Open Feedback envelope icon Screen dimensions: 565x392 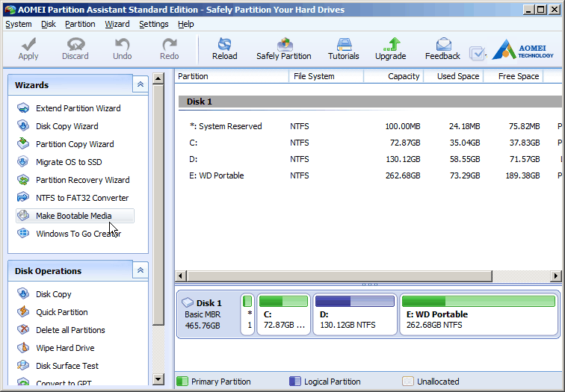(x=444, y=44)
